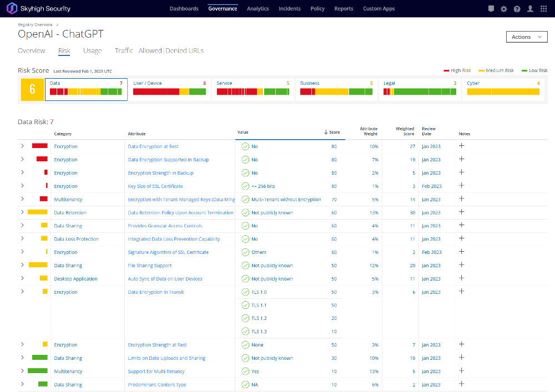Click the Skyhigh Security logo

(x=38, y=8)
